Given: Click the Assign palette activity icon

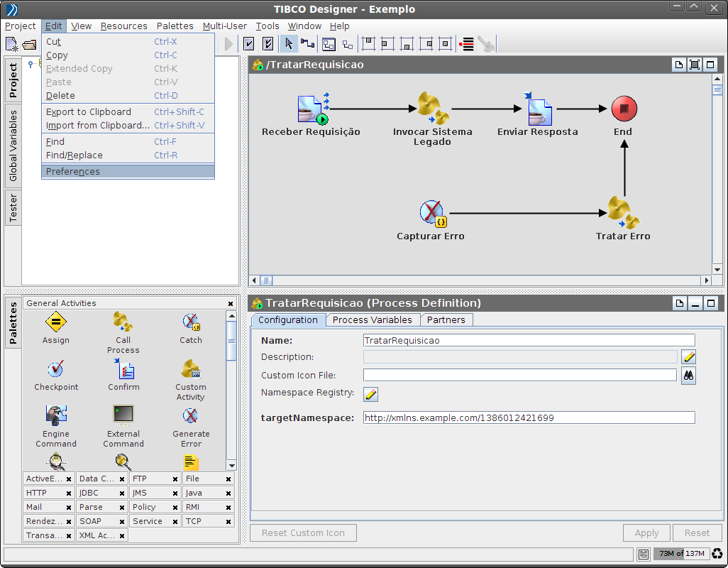Looking at the screenshot, I should [55, 322].
